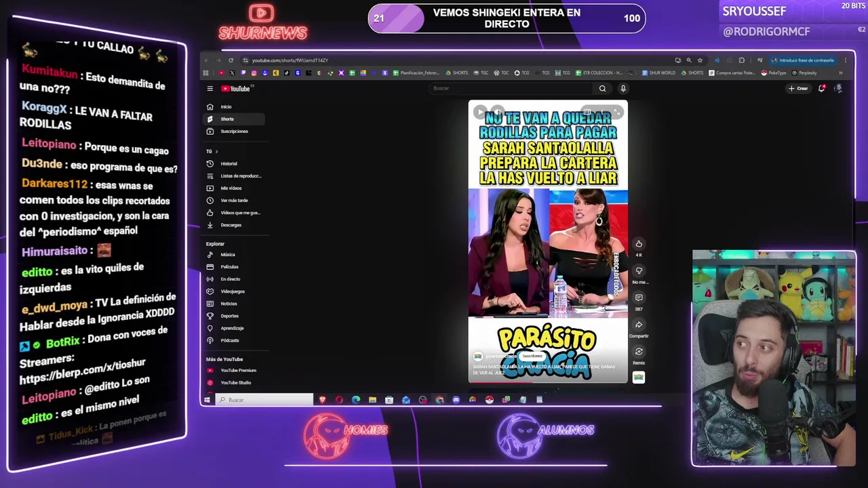Open Remix options for the Short
Viewport: 868px width, 488px height.
pos(639,351)
